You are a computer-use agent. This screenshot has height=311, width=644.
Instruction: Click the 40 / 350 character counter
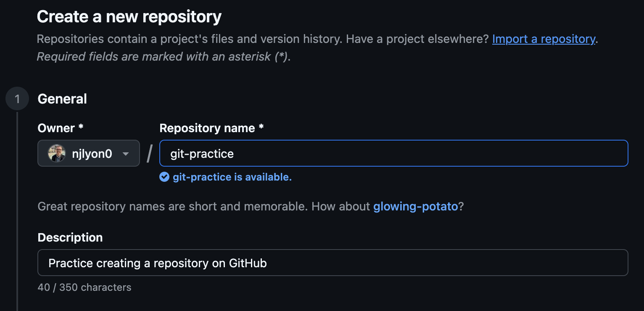(x=84, y=287)
